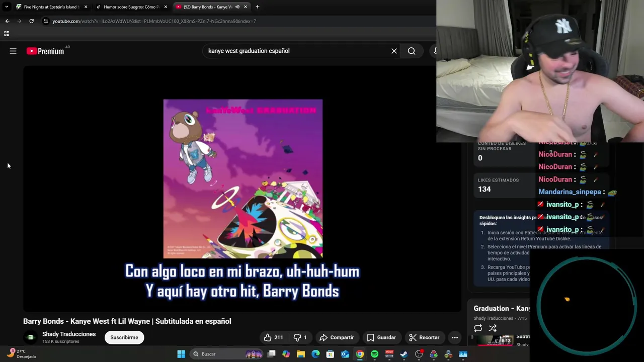Toggle playlist loop button
Screen dimensions: 644x362
pos(478,328)
